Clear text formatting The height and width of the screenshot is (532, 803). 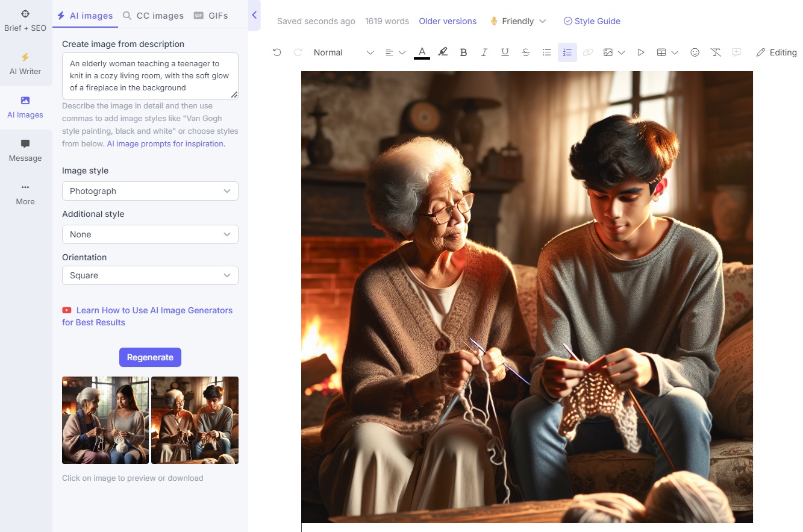pyautogui.click(x=716, y=52)
